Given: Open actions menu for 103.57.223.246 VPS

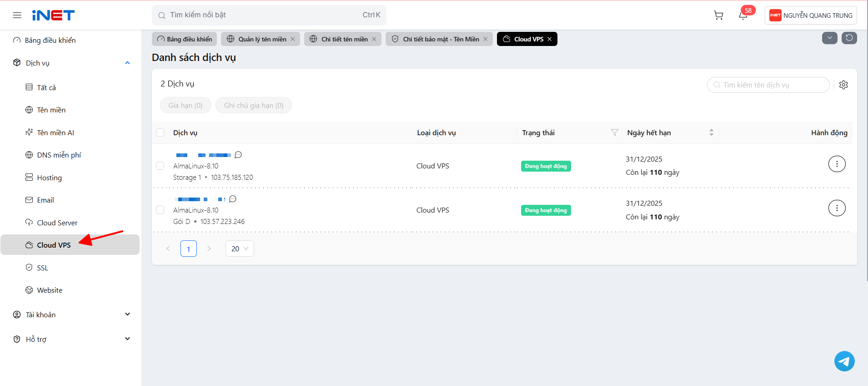Looking at the screenshot, I should tap(837, 208).
